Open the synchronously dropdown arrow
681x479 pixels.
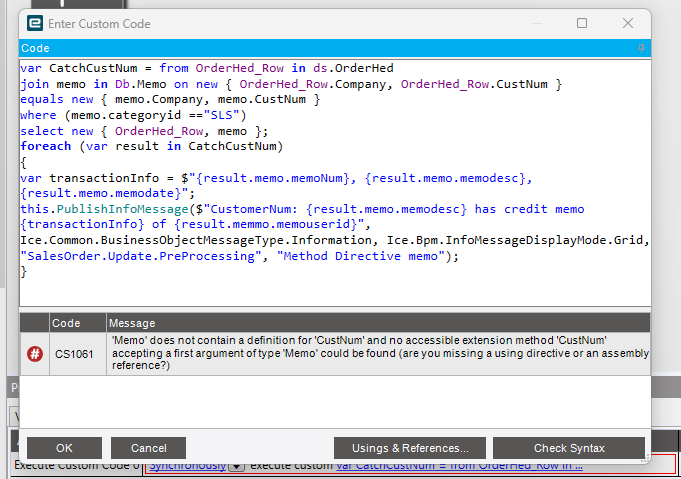[236, 466]
